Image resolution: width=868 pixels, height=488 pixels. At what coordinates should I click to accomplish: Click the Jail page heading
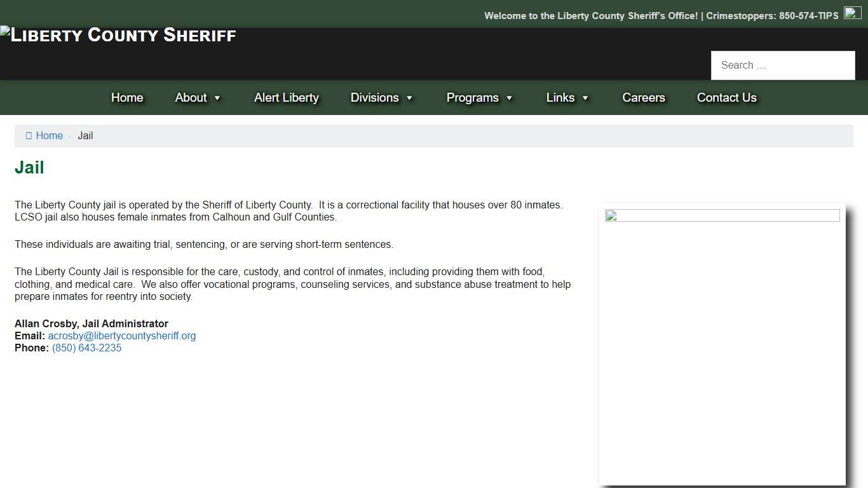pyautogui.click(x=29, y=167)
